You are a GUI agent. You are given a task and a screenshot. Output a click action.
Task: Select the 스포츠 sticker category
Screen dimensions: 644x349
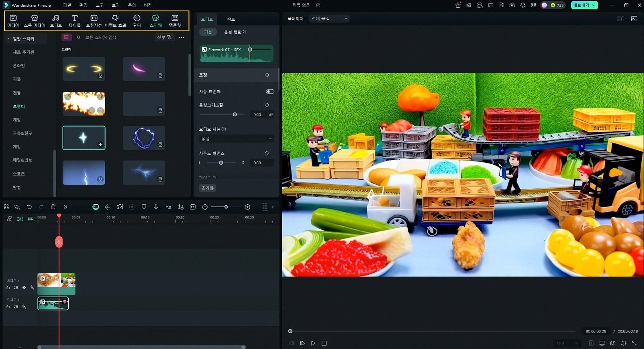pyautogui.click(x=19, y=173)
